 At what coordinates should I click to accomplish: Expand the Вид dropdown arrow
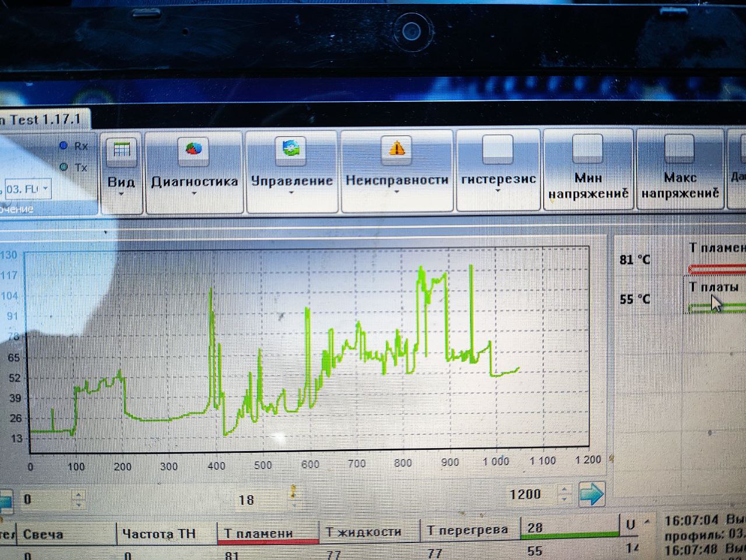(x=121, y=194)
